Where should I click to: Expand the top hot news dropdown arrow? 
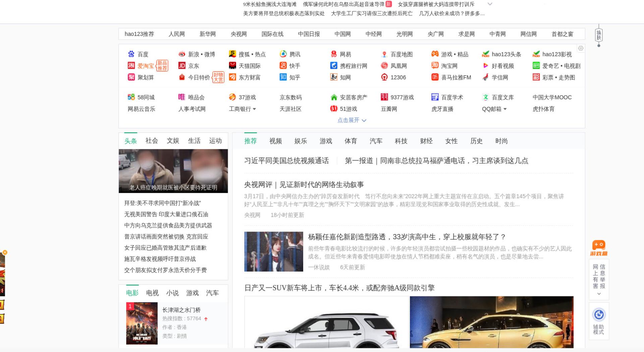(490, 4)
